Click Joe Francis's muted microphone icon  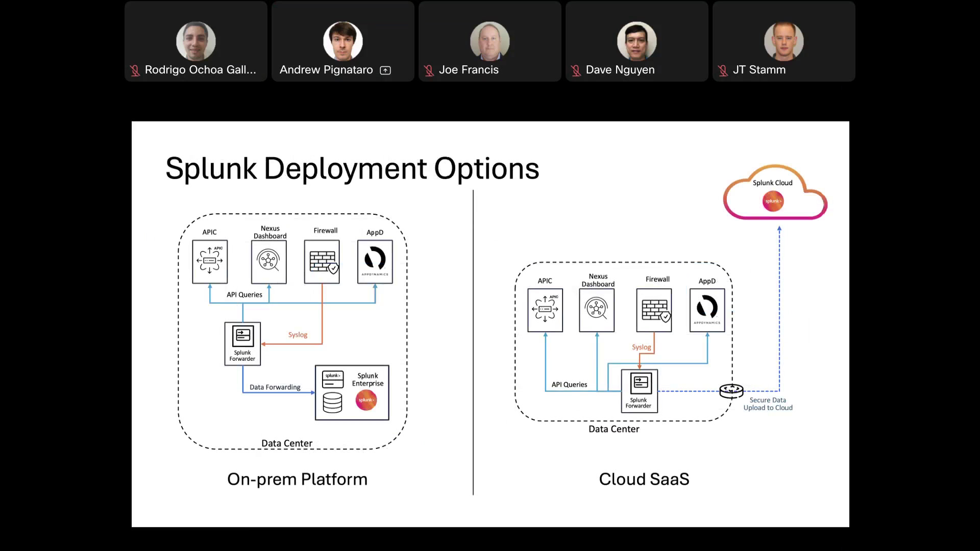click(x=429, y=70)
